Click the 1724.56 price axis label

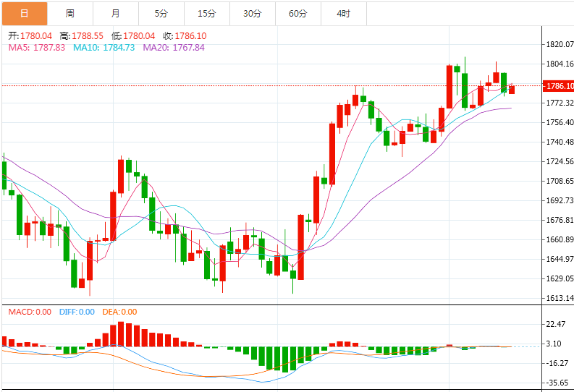click(x=560, y=161)
